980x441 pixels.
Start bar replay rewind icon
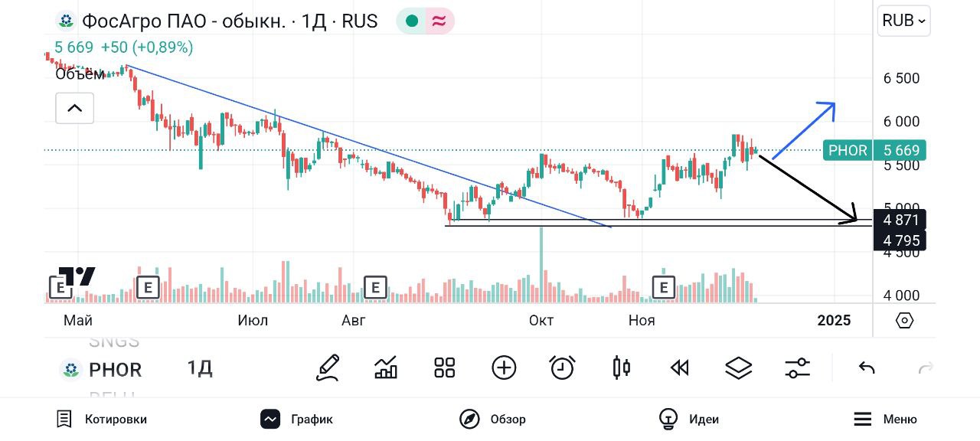pos(680,368)
